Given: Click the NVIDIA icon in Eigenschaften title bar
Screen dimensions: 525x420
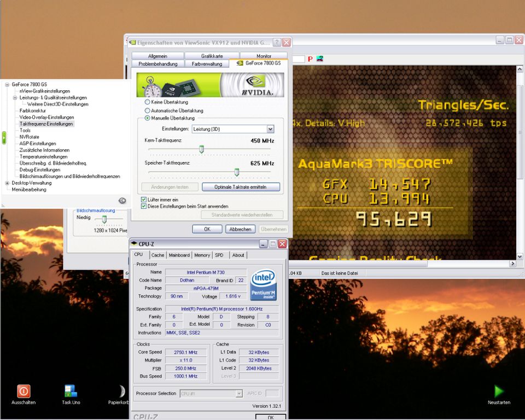Looking at the screenshot, I should click(132, 43).
